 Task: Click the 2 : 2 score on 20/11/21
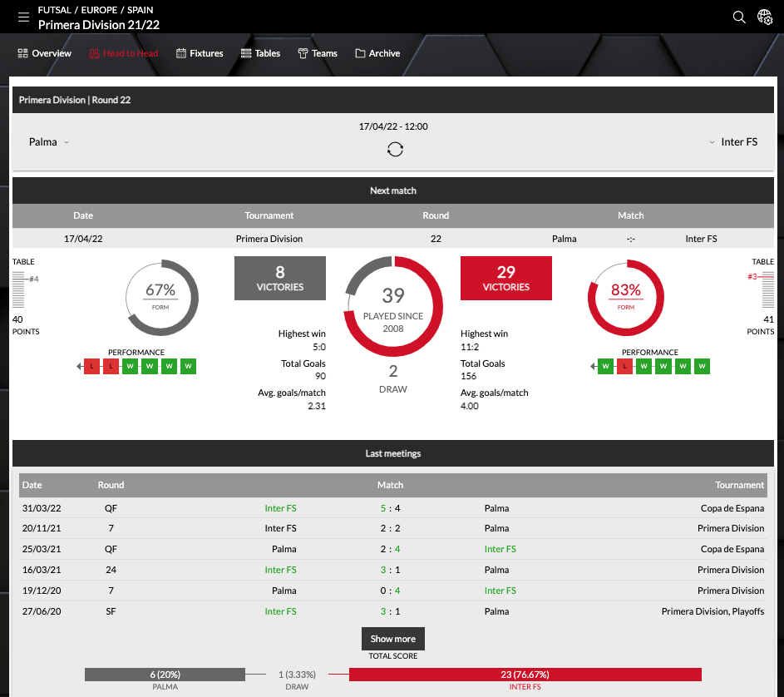coord(390,528)
